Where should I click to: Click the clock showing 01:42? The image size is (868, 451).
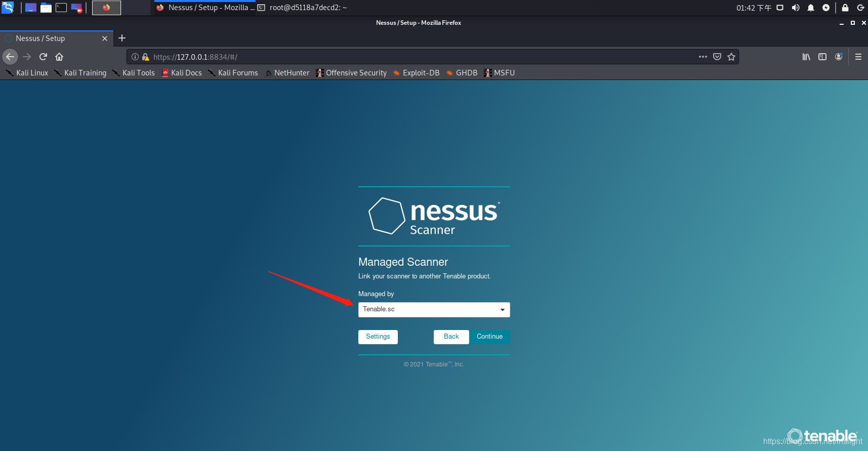tap(754, 8)
